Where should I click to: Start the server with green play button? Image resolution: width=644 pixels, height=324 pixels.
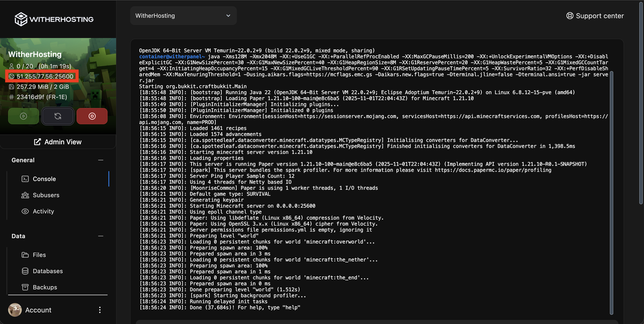23,116
